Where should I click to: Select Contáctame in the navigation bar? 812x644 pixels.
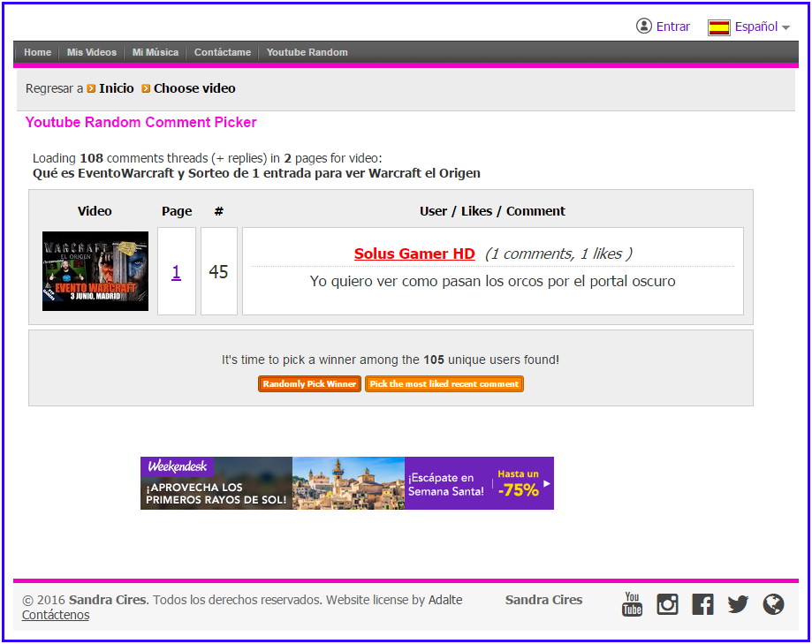tap(222, 52)
